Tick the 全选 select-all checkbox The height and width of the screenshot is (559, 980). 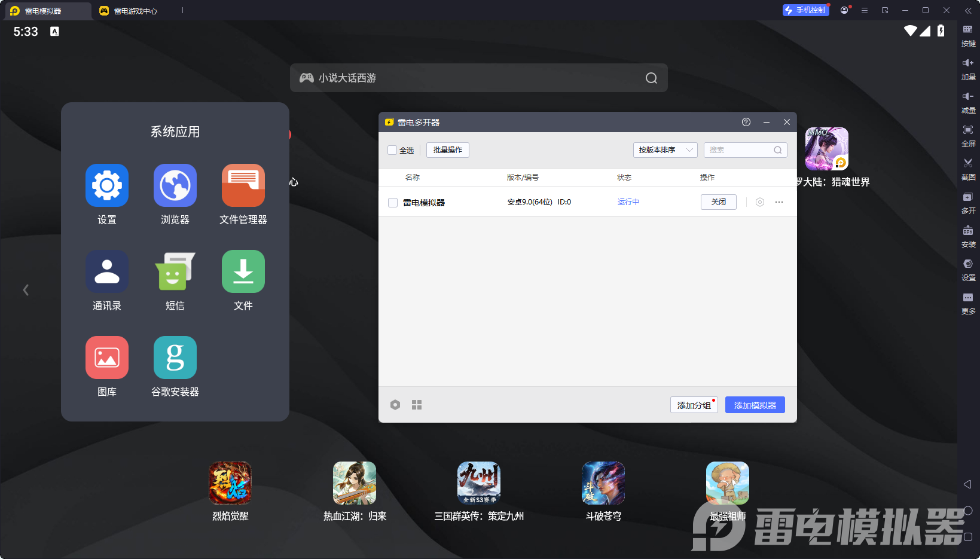point(393,150)
